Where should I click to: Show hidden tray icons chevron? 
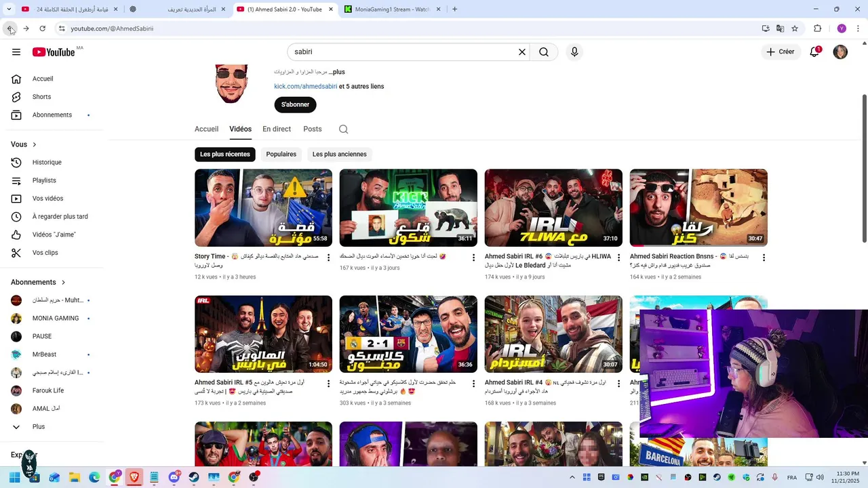pyautogui.click(x=572, y=477)
